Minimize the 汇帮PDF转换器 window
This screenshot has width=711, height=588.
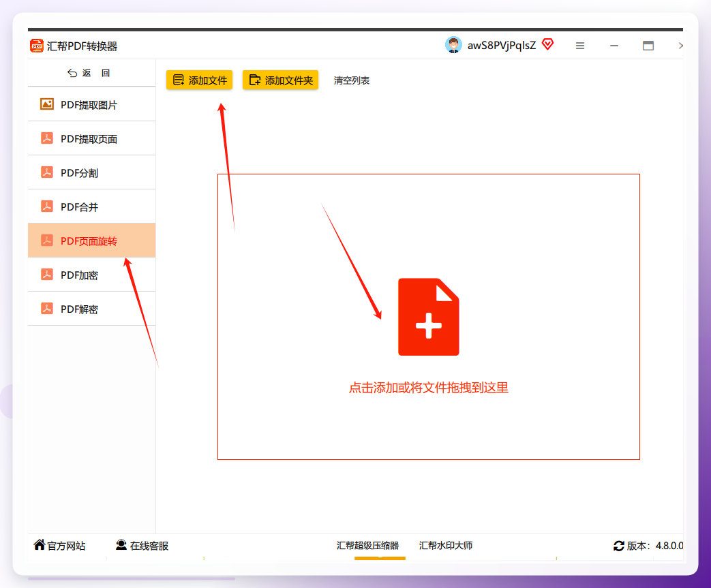pyautogui.click(x=614, y=46)
